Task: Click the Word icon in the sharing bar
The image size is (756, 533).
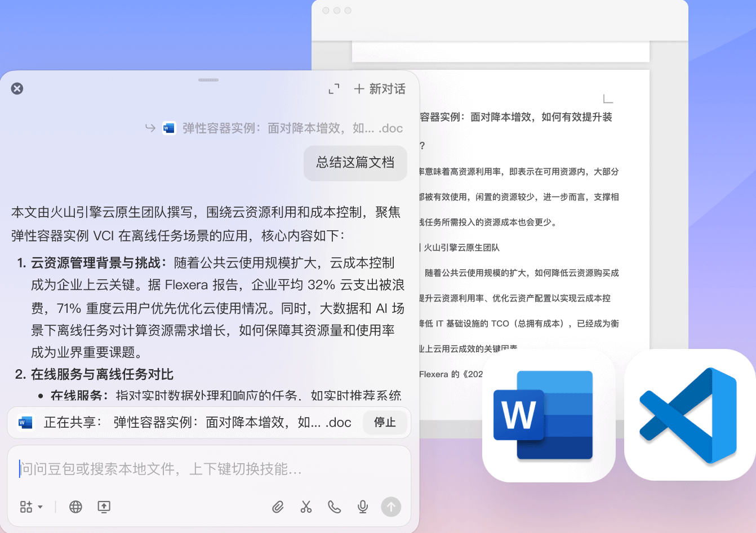Action: click(25, 422)
